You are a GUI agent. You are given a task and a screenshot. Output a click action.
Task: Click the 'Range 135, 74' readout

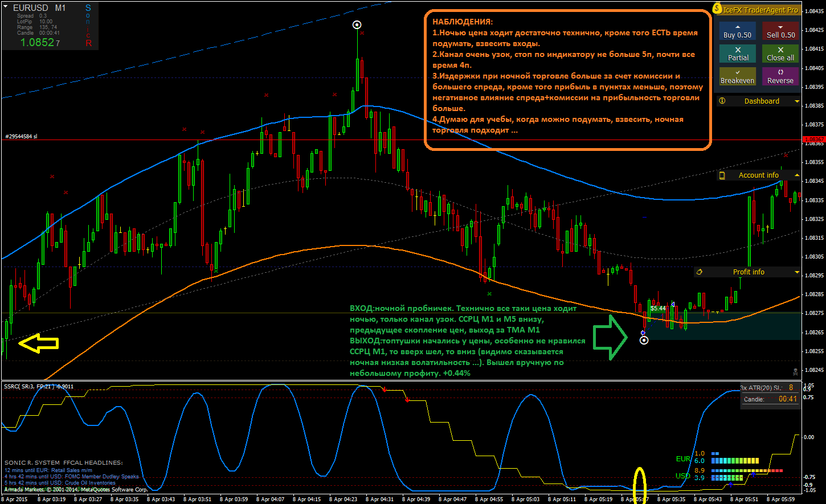37,27
